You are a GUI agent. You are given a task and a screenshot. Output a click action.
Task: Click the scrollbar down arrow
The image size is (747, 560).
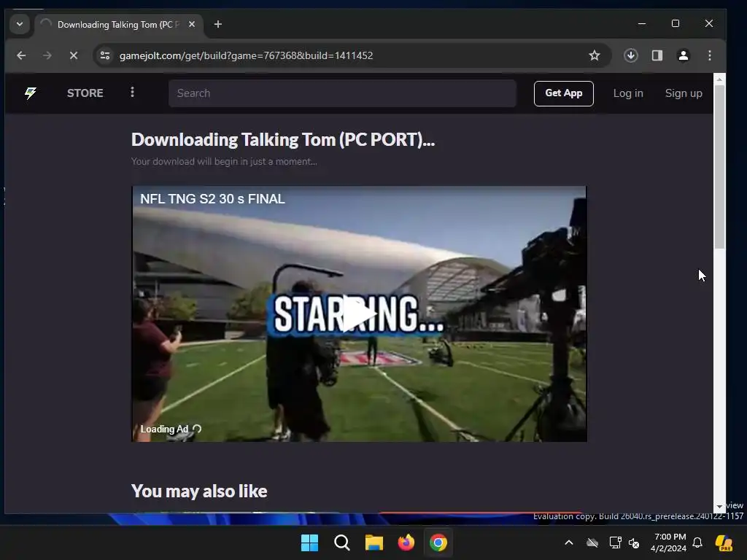(719, 506)
